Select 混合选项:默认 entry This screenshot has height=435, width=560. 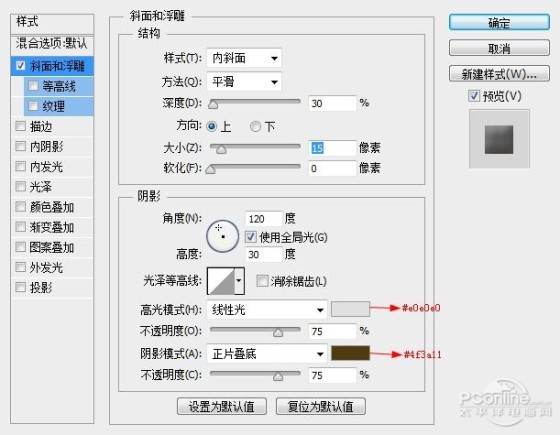[x=52, y=44]
